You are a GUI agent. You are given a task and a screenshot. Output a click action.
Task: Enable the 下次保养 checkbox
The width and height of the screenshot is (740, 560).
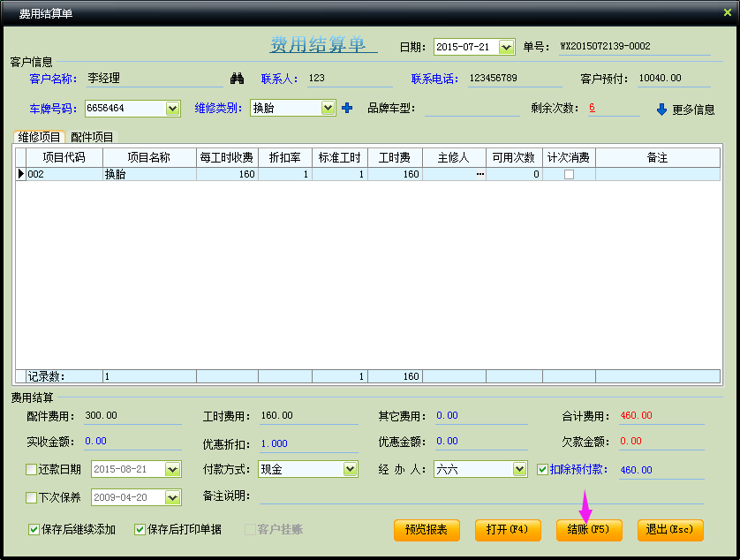click(31, 497)
